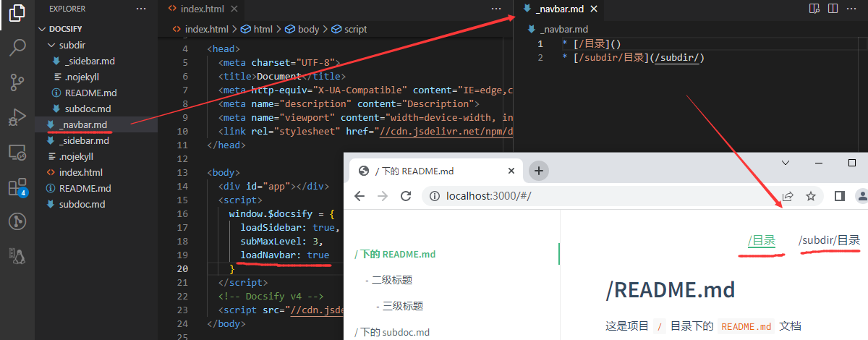Open the Explorer view in activity bar

click(17, 13)
